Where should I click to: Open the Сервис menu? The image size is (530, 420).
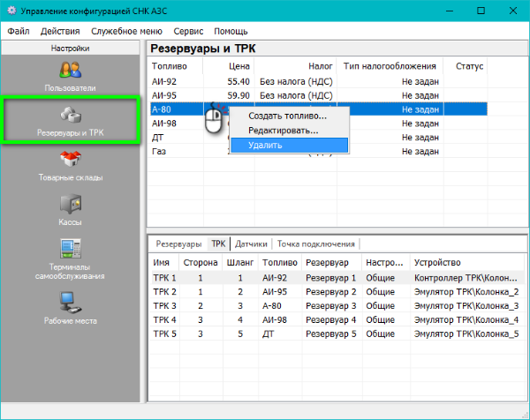pyautogui.click(x=188, y=31)
